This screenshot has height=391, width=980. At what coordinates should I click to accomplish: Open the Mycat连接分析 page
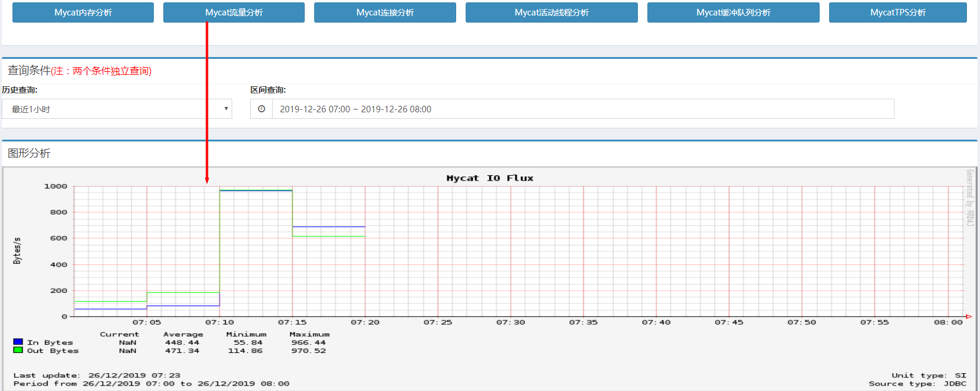(x=385, y=12)
